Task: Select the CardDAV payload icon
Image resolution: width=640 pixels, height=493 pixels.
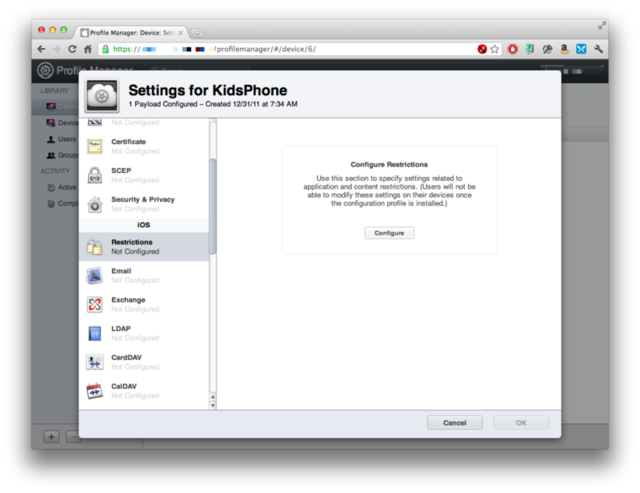Action: click(x=95, y=362)
